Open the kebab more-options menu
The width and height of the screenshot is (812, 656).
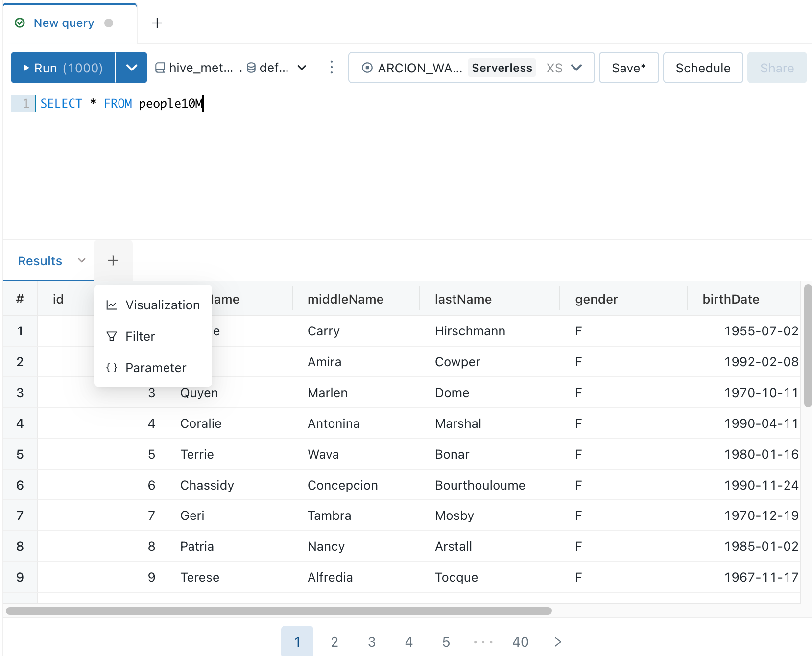[x=332, y=68]
